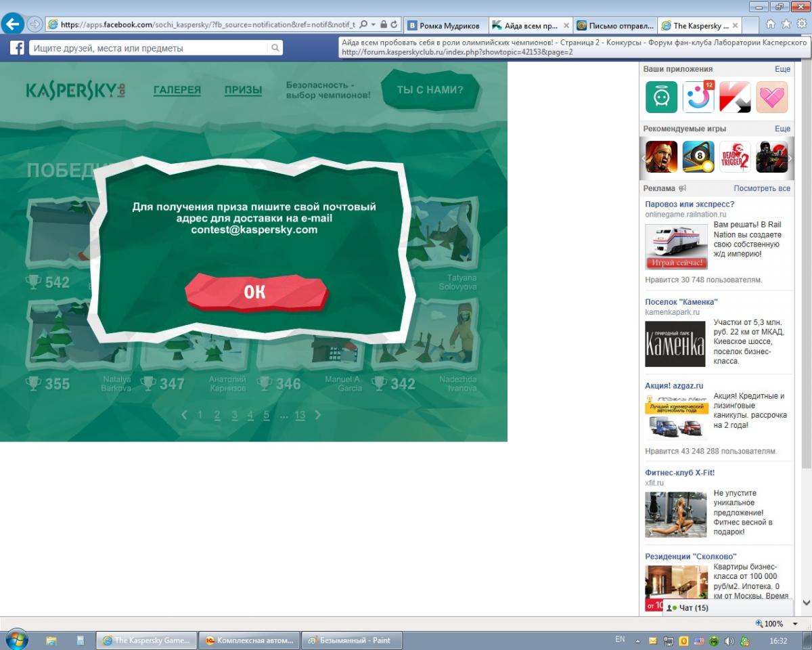Screen dimensions: 812x650
Task: Refresh the page with the reload icon
Action: (x=394, y=24)
